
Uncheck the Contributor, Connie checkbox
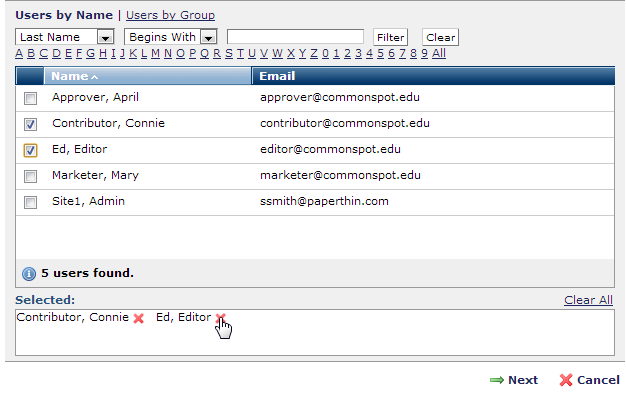[x=30, y=124]
